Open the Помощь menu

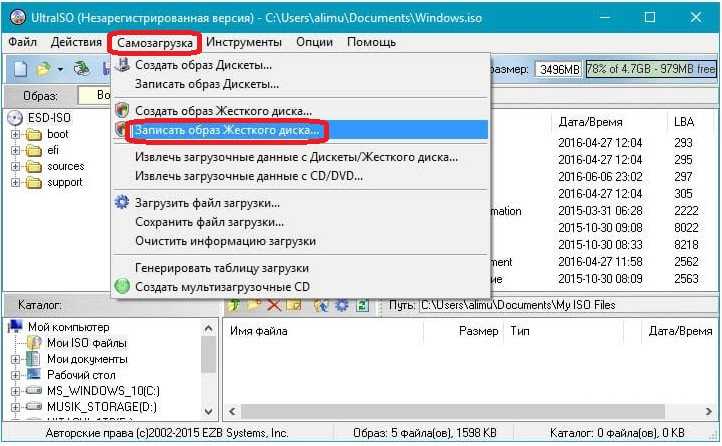(371, 42)
